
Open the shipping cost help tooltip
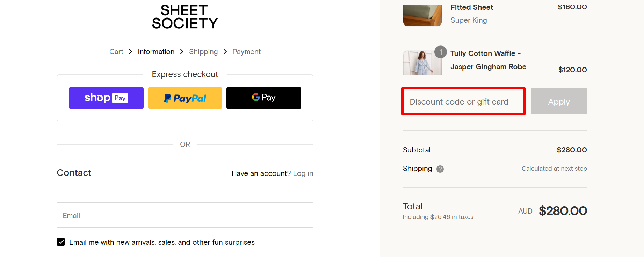440,169
